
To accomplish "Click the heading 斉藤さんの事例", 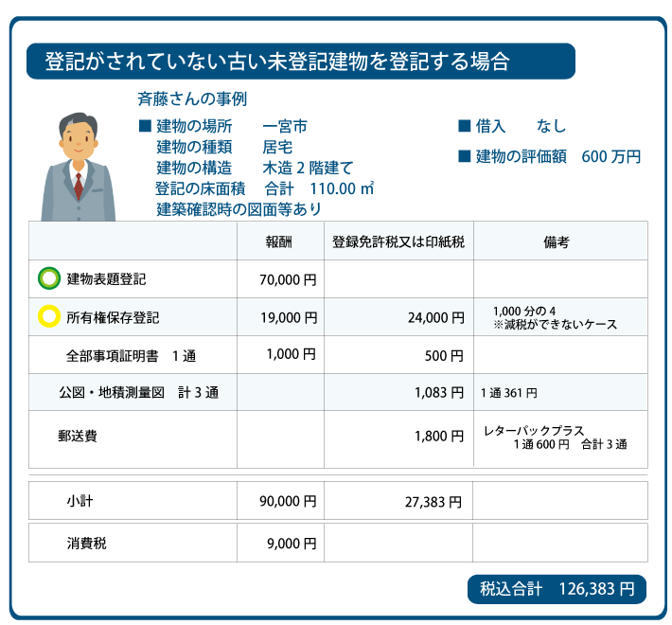I will click(192, 99).
